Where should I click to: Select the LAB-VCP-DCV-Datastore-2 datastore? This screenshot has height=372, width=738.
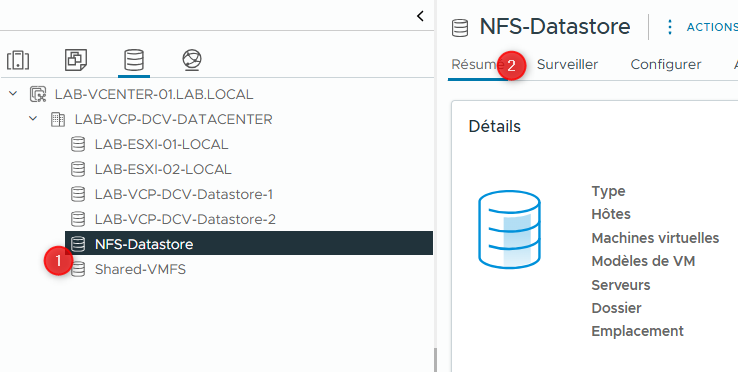(x=185, y=219)
